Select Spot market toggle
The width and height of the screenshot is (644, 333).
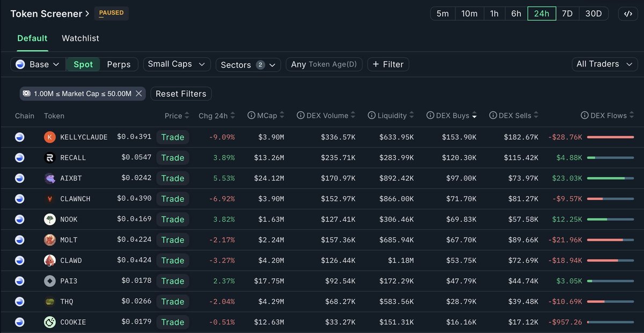[x=83, y=64]
